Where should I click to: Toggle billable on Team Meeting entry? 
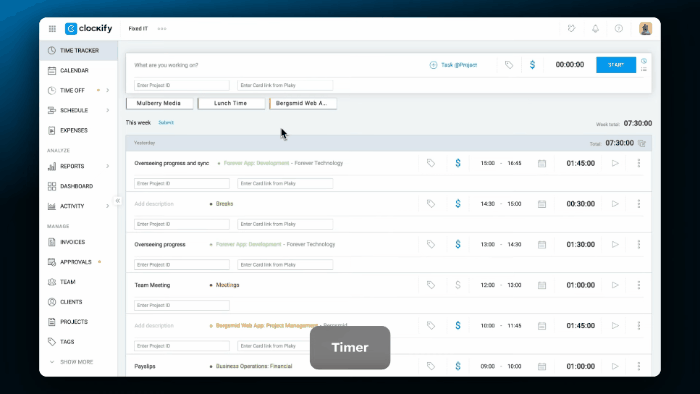point(458,285)
